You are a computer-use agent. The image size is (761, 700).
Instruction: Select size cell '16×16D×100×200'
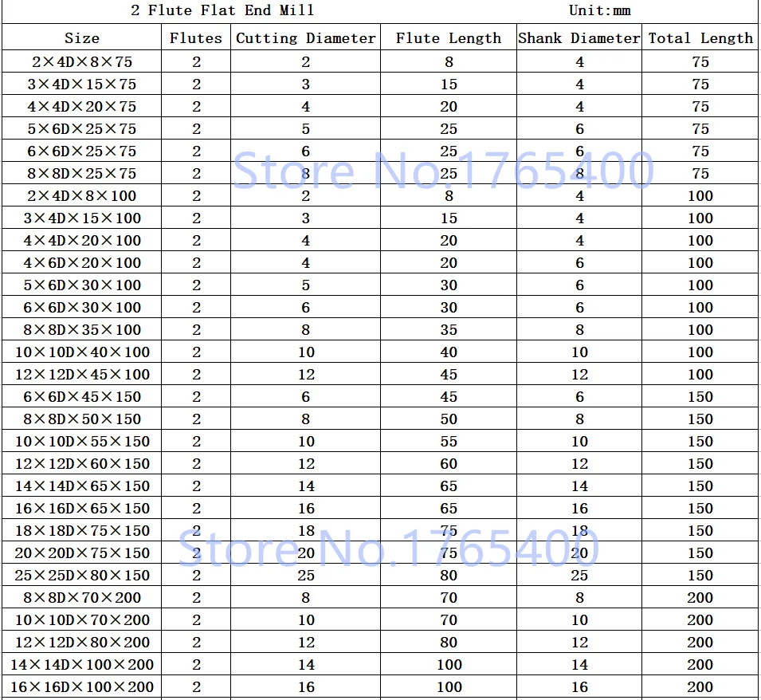click(81, 687)
